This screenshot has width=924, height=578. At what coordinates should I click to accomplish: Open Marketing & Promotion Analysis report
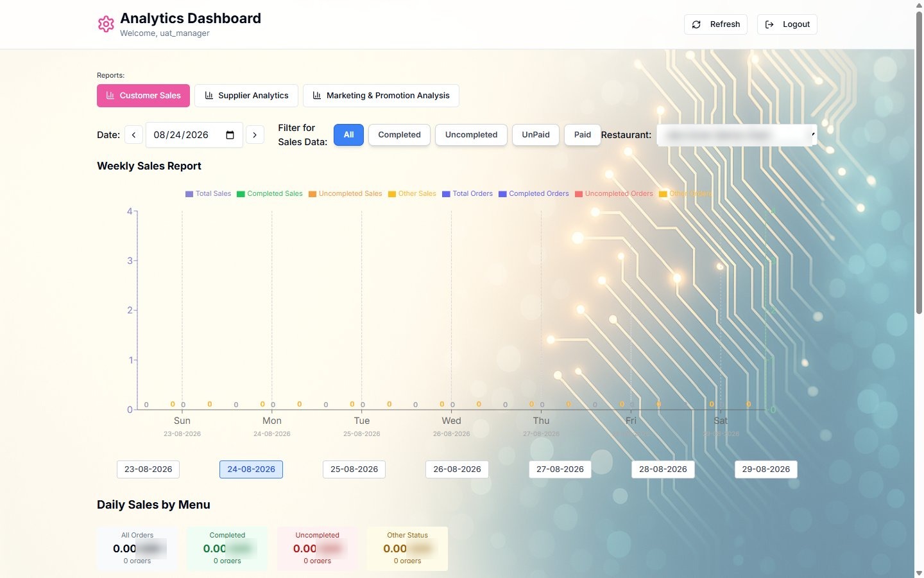[381, 96]
